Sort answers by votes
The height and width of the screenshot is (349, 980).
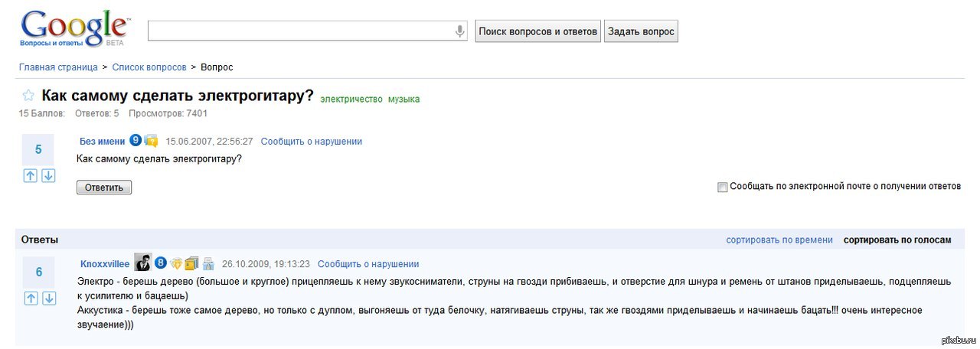coord(897,240)
